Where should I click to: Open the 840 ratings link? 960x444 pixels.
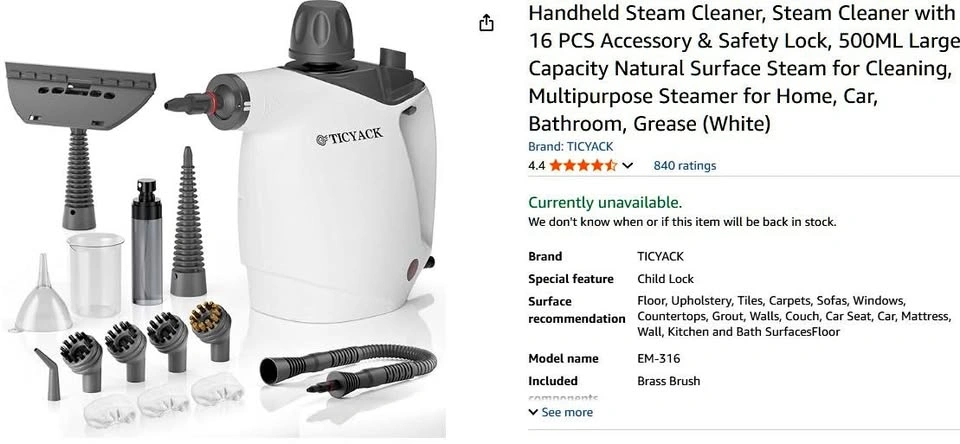pos(684,165)
